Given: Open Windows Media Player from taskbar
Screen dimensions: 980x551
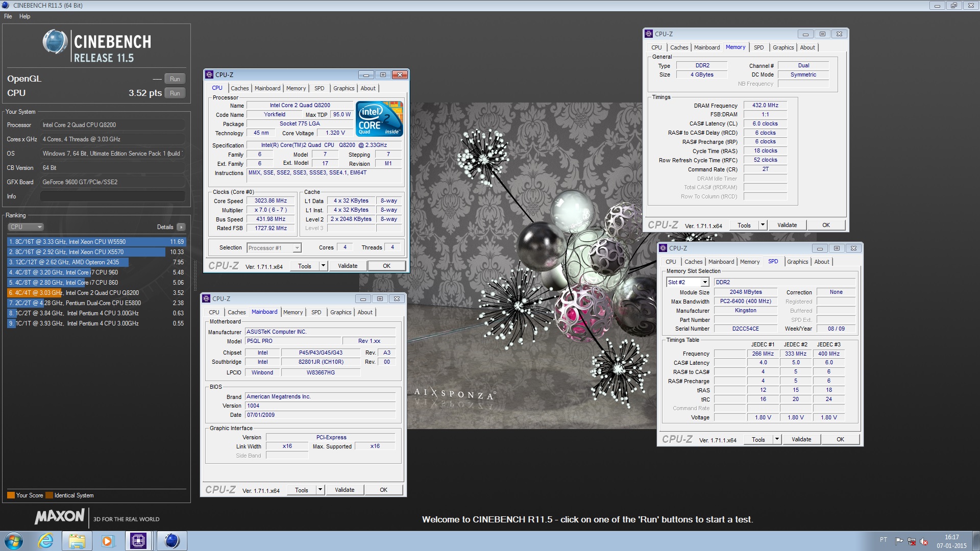Looking at the screenshot, I should point(107,541).
